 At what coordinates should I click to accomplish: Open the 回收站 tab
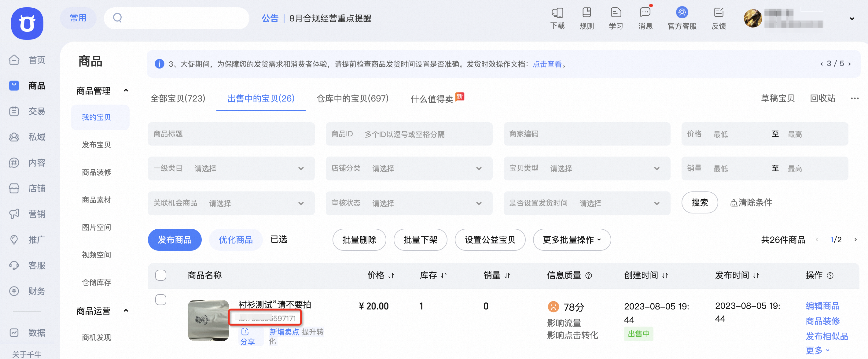click(x=822, y=98)
